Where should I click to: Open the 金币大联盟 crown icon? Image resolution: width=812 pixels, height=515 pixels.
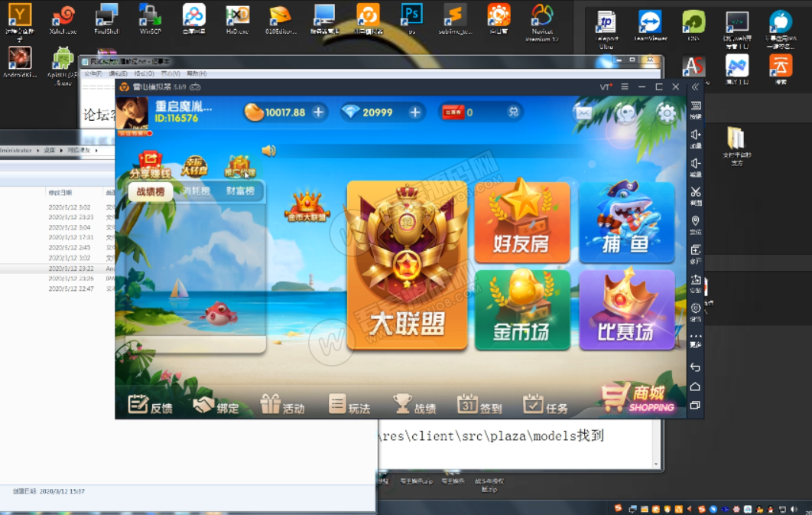[x=307, y=207]
